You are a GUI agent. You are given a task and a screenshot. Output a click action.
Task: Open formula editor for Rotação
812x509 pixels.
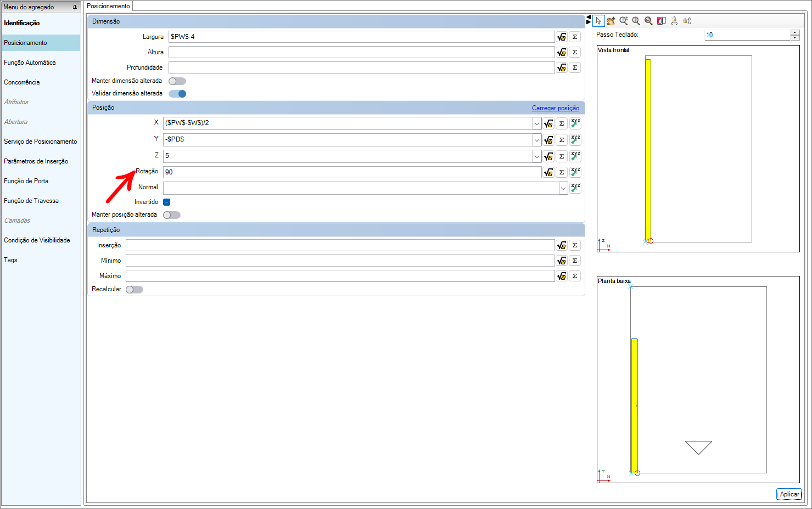point(548,172)
